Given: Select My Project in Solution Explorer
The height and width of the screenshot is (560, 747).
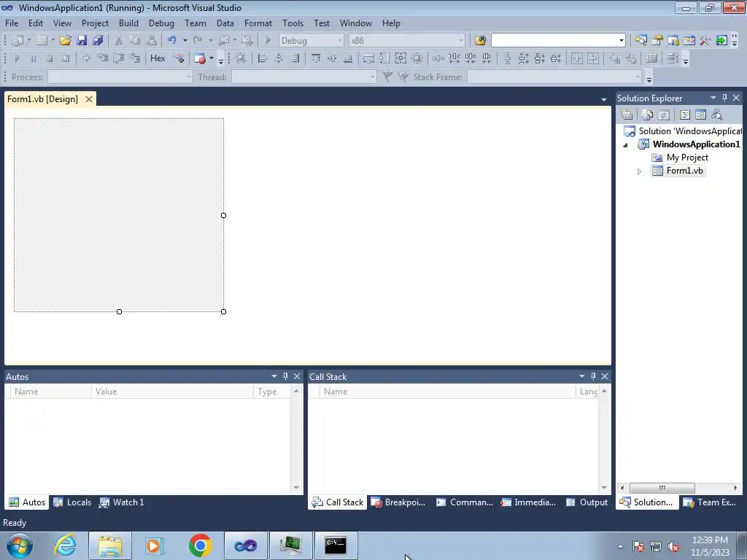Looking at the screenshot, I should [687, 157].
